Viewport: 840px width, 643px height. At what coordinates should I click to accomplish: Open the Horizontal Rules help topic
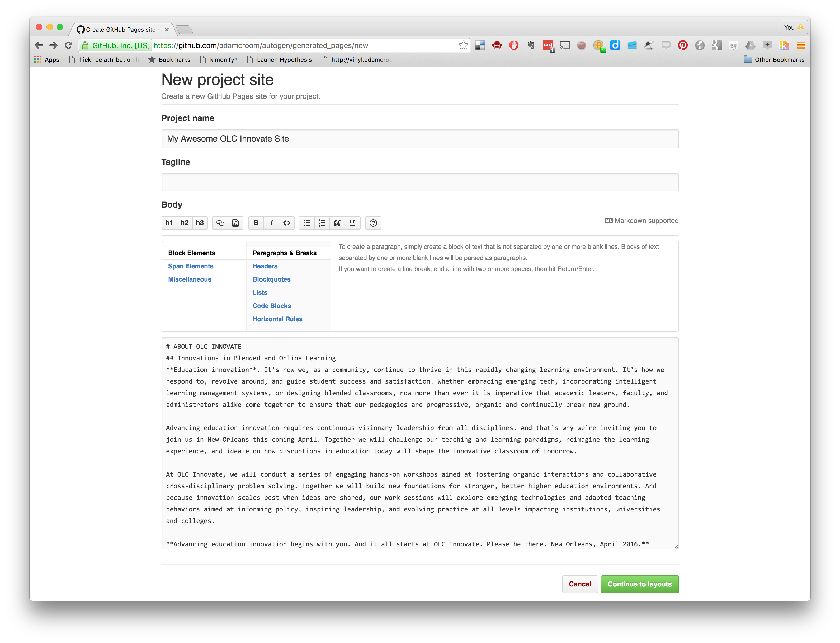[x=277, y=319]
